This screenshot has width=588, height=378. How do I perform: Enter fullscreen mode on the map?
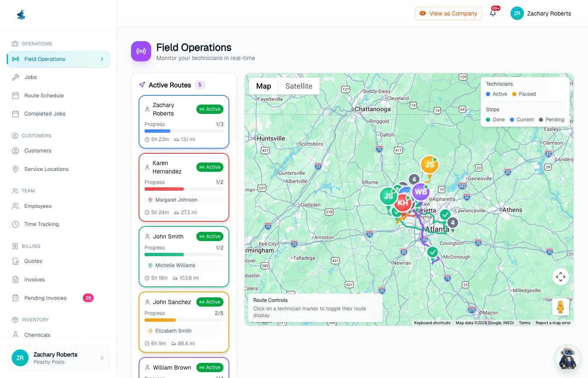click(561, 276)
